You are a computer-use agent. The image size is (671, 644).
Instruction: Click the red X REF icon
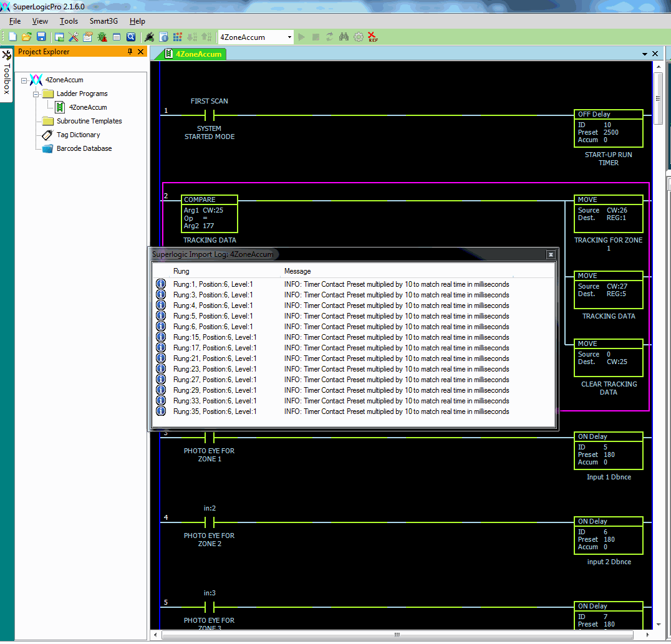point(372,37)
